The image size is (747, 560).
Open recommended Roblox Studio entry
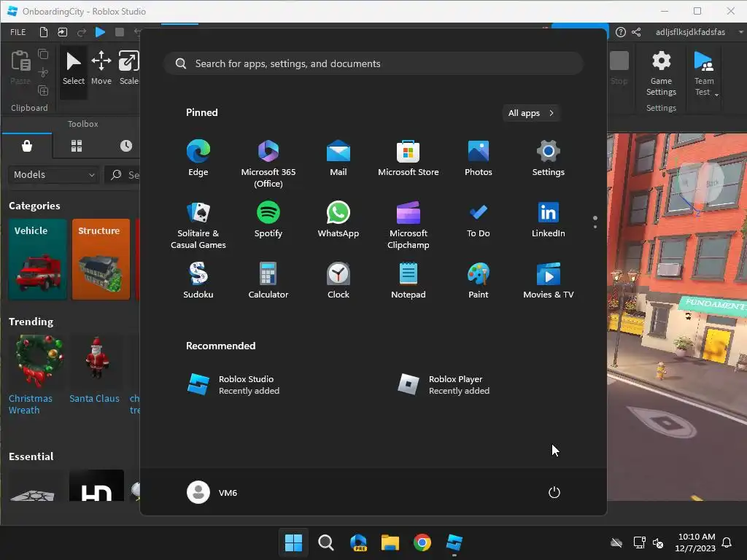pyautogui.click(x=233, y=385)
